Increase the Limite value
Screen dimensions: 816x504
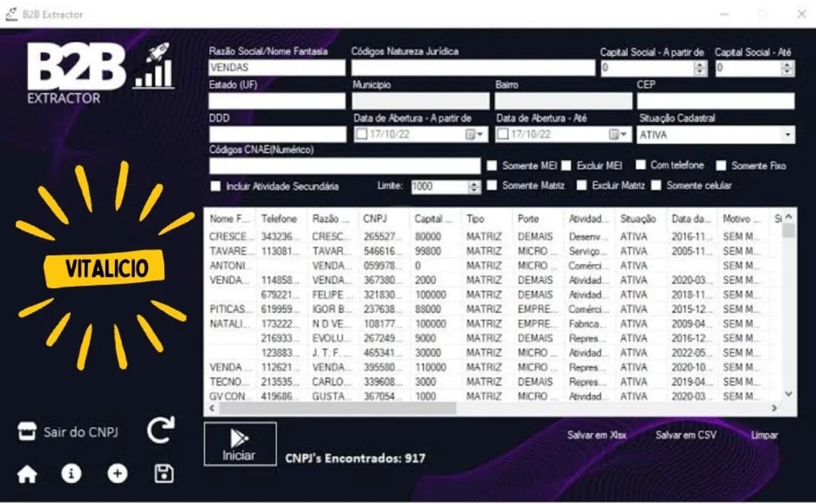point(474,184)
